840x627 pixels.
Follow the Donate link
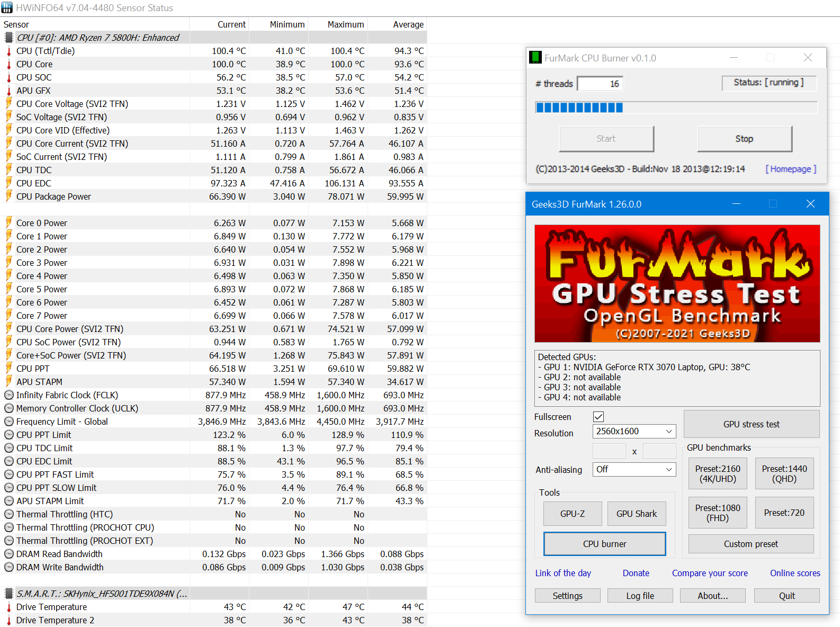636,573
